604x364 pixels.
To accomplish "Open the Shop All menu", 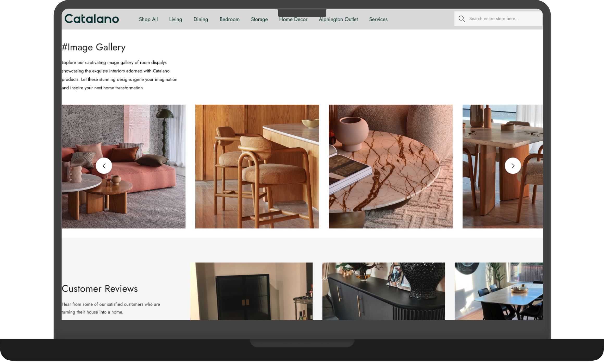I will tap(148, 19).
